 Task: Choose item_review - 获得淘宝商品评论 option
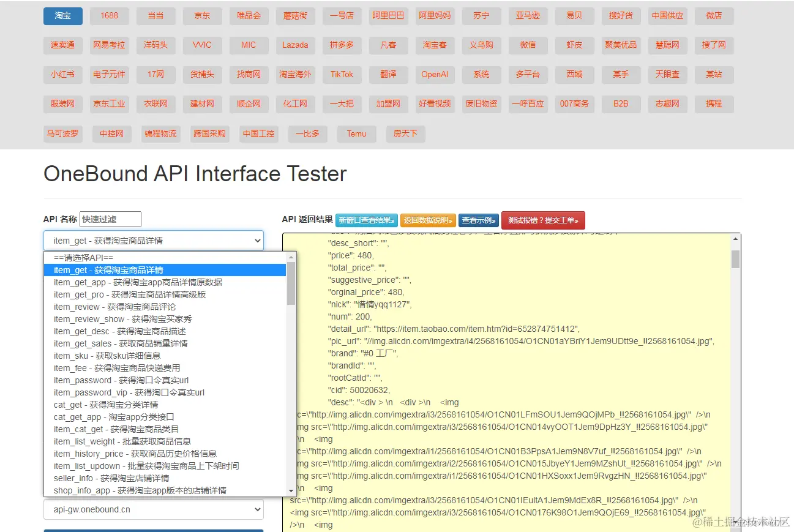coord(165,307)
